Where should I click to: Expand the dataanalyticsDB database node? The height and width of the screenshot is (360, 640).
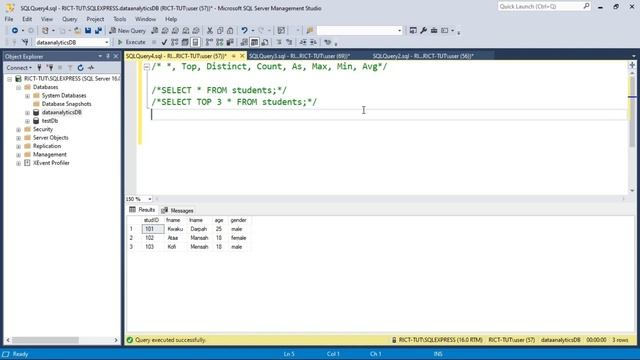(27, 113)
